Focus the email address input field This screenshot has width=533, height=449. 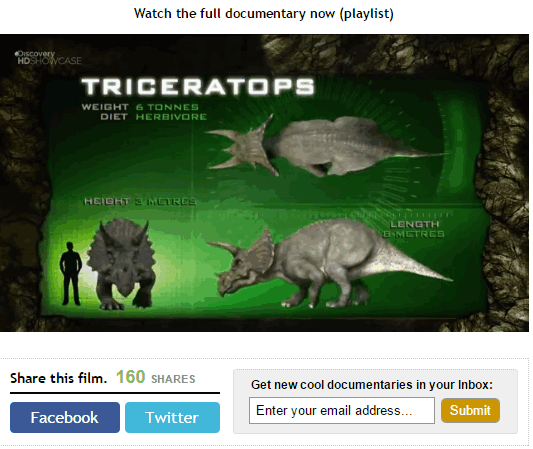point(342,411)
